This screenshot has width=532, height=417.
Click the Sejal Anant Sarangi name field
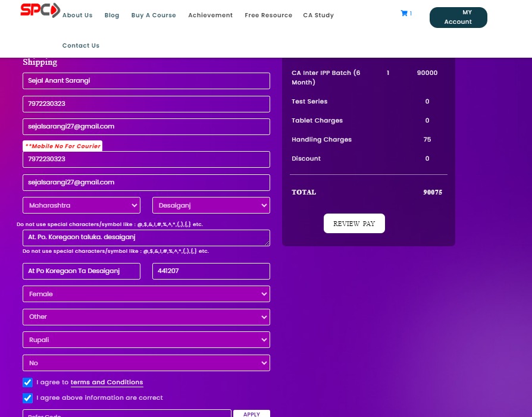(x=146, y=81)
